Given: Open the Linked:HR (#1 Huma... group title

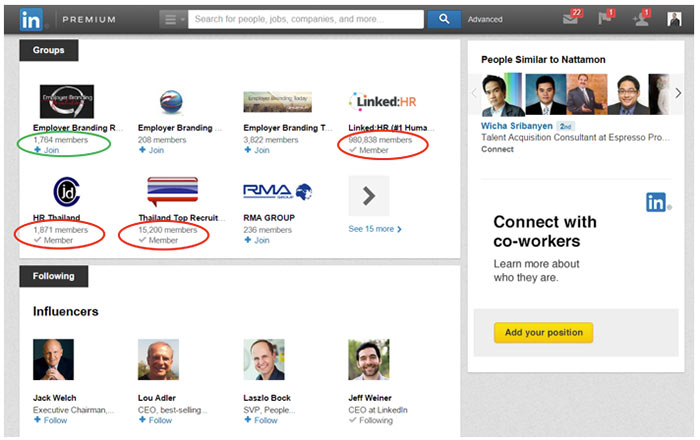Looking at the screenshot, I should pos(391,128).
